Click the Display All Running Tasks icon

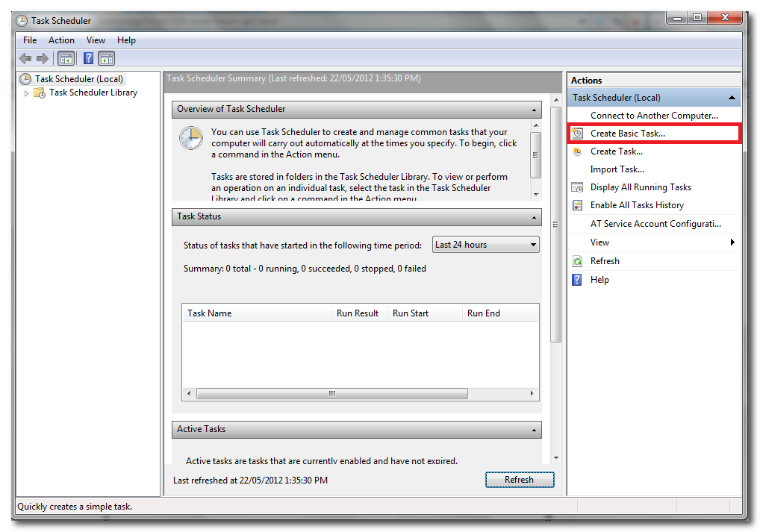tap(577, 187)
